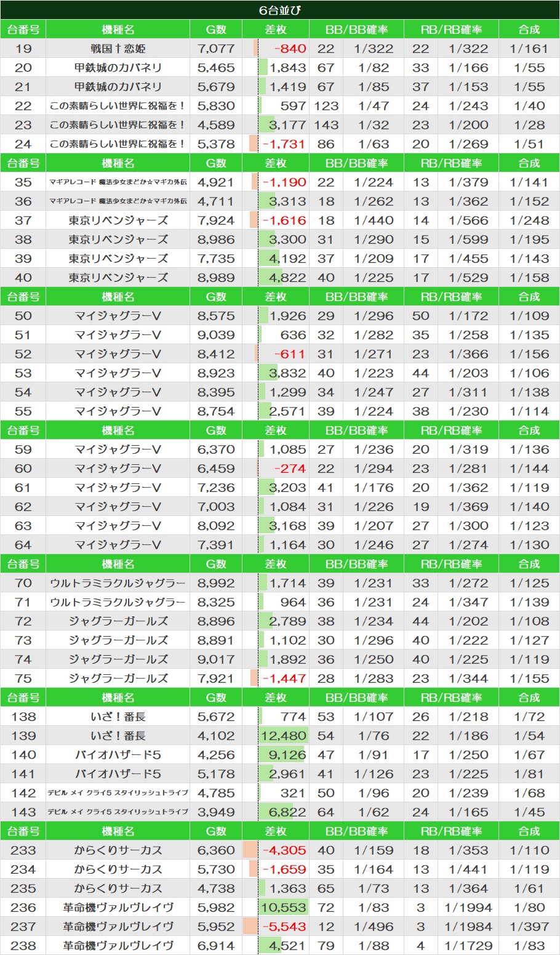
Task: Click the -274 difference value
Action: 290,469
